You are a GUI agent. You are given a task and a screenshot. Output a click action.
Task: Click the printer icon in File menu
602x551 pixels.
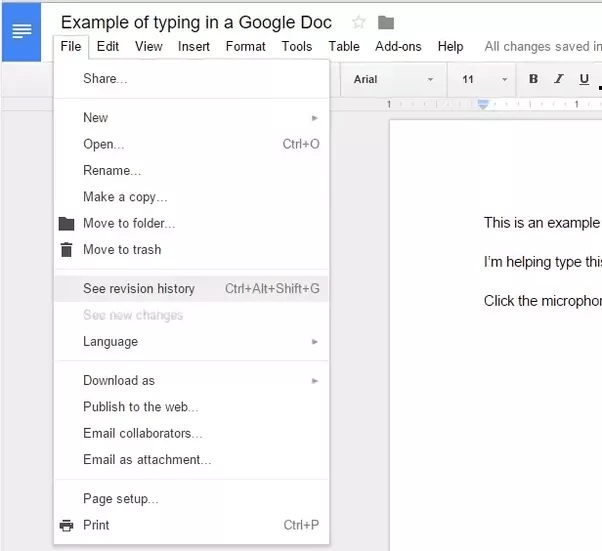tap(66, 525)
